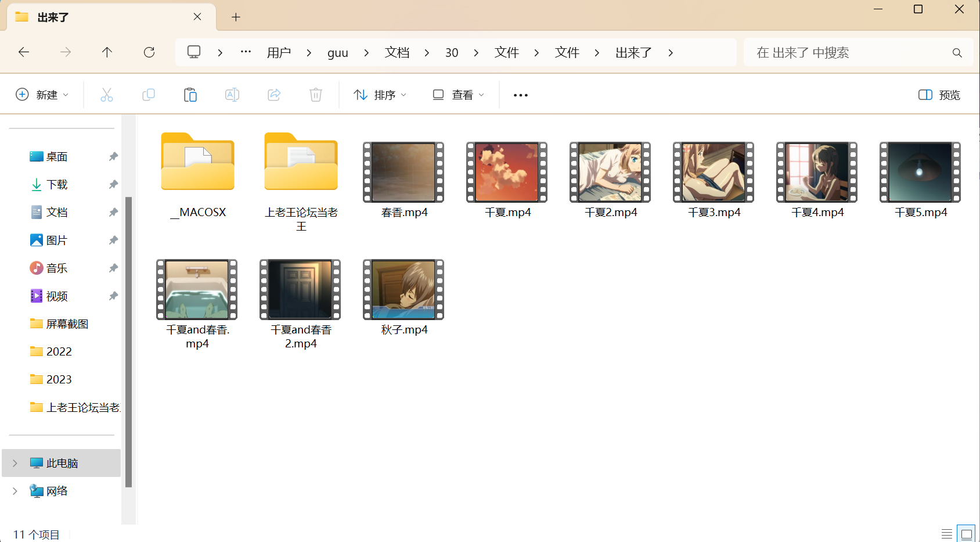Click the Delete trash icon

coord(316,95)
